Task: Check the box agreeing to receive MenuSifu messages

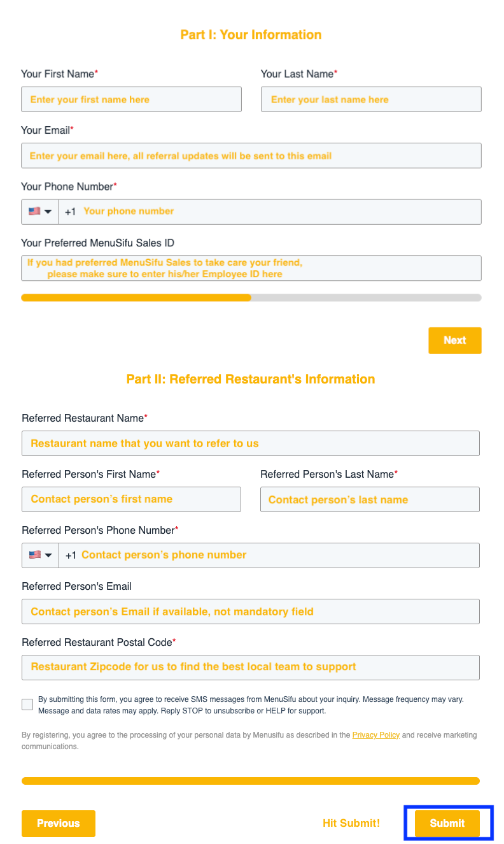Action: 27,704
